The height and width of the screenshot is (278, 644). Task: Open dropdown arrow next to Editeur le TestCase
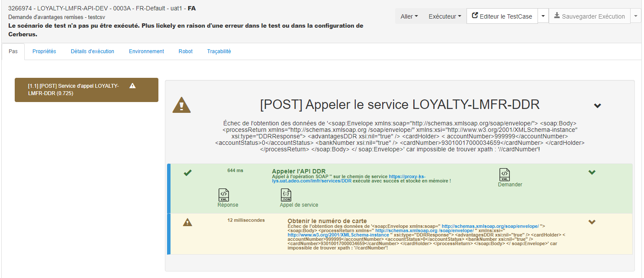click(x=543, y=16)
